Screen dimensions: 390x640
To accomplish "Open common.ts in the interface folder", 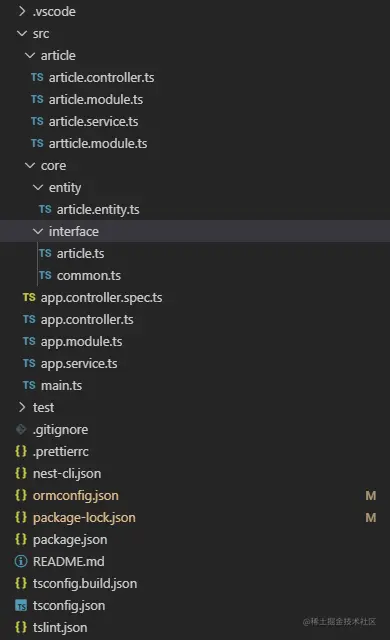I will tap(89, 276).
